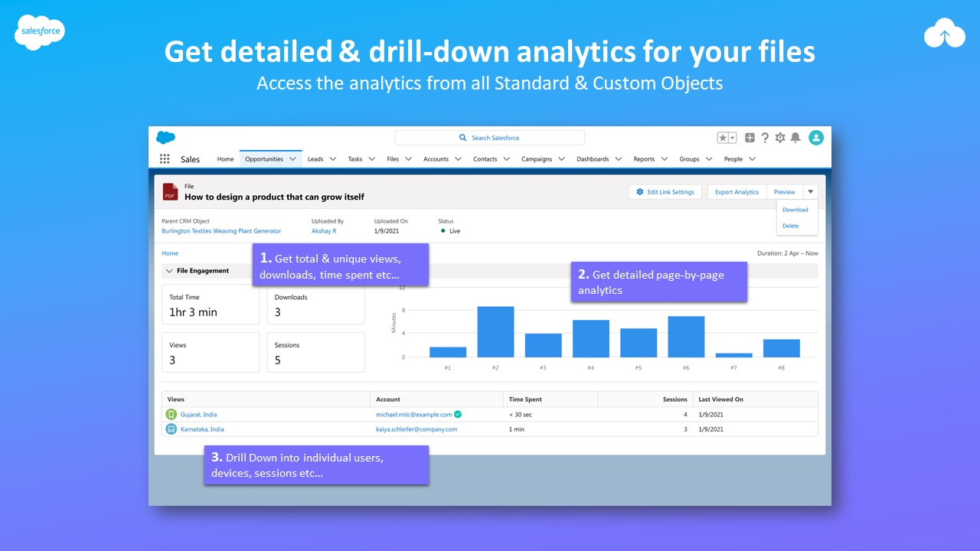Click the verified checkmark next to michael.mitc@example.com
980x551 pixels.
coord(458,414)
